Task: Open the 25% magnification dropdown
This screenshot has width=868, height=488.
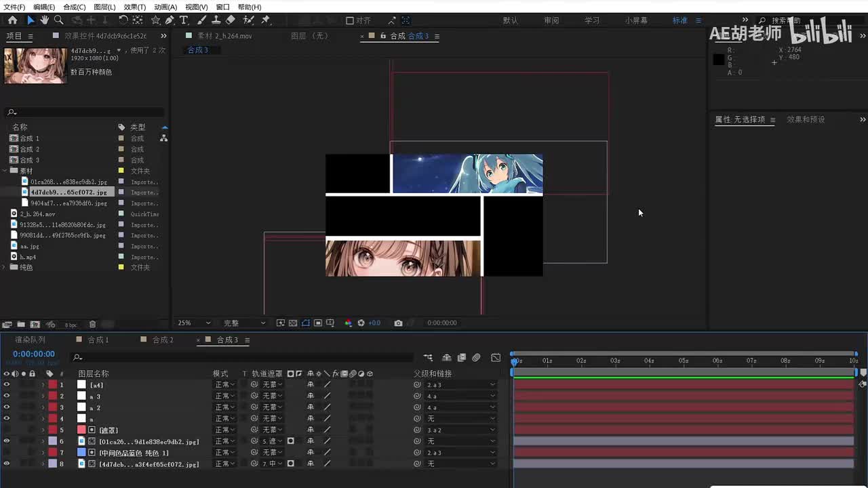Action: [194, 323]
